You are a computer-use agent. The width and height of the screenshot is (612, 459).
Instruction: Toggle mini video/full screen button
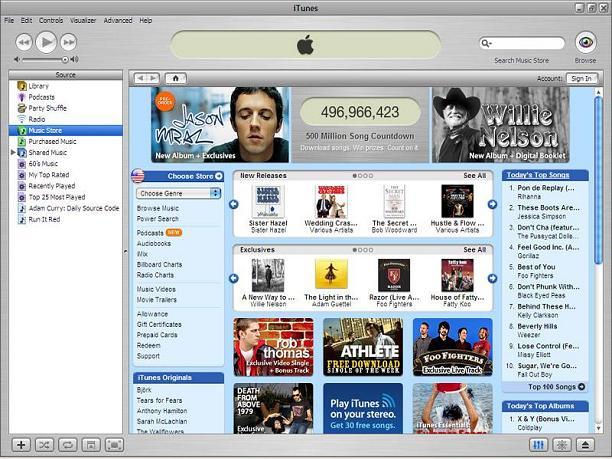114,445
